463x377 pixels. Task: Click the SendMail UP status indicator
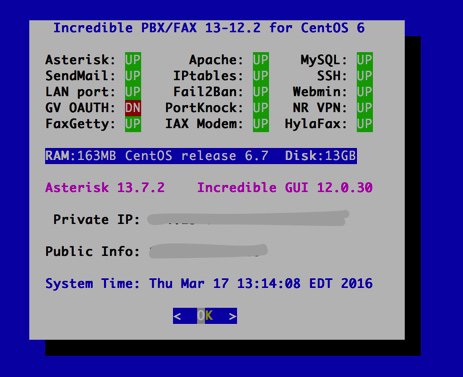pos(133,76)
